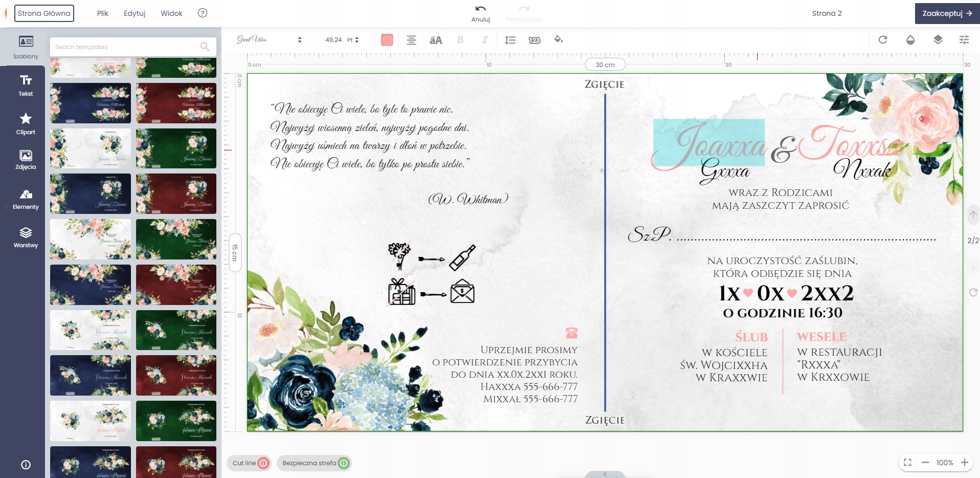Viewport: 980px width, 478px height.
Task: Open the Clipart panel
Action: (x=26, y=124)
